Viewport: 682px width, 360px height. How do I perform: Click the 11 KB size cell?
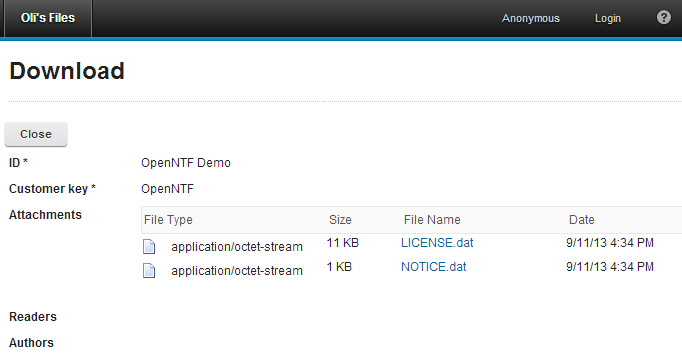point(343,243)
